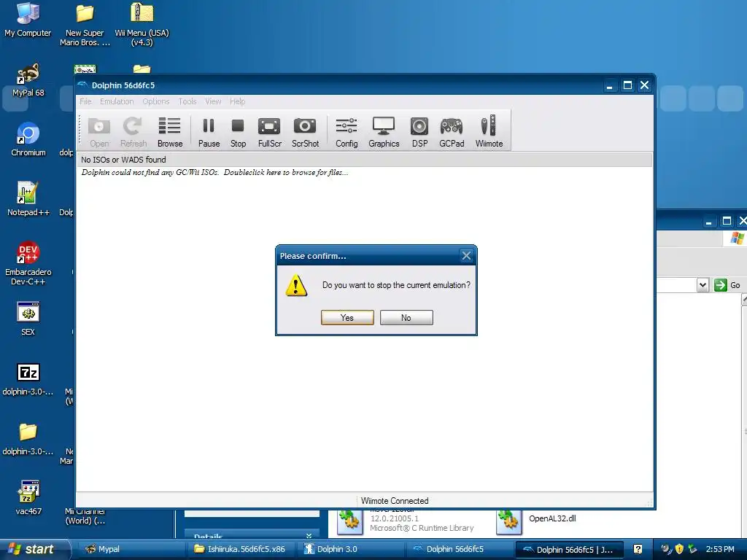747x560 pixels.
Task: Select the Microsoft C Runtime Library file icon
Action: (350, 522)
